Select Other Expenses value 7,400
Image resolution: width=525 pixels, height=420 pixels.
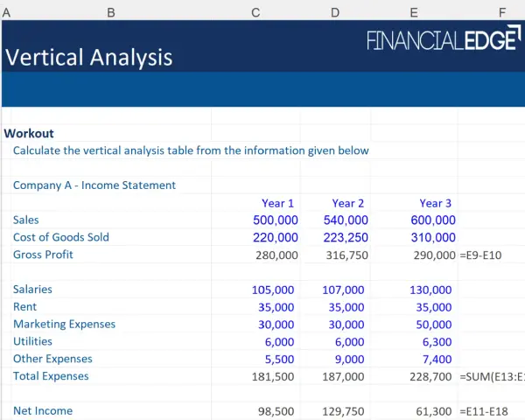point(437,360)
